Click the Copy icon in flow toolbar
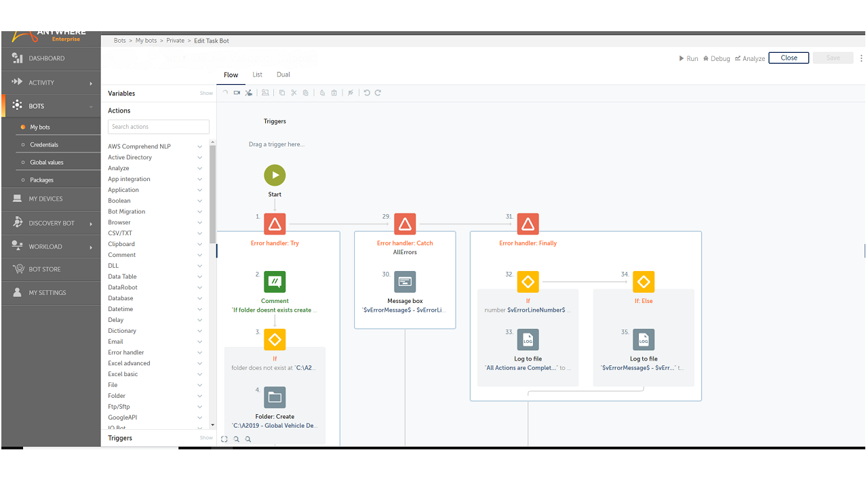This screenshot has height=488, width=868. 282,93
